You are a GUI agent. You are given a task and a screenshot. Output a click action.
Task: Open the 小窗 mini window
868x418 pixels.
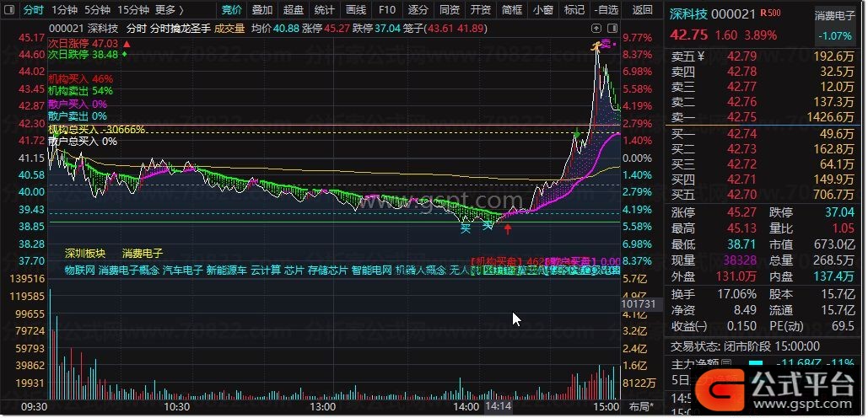tap(543, 10)
